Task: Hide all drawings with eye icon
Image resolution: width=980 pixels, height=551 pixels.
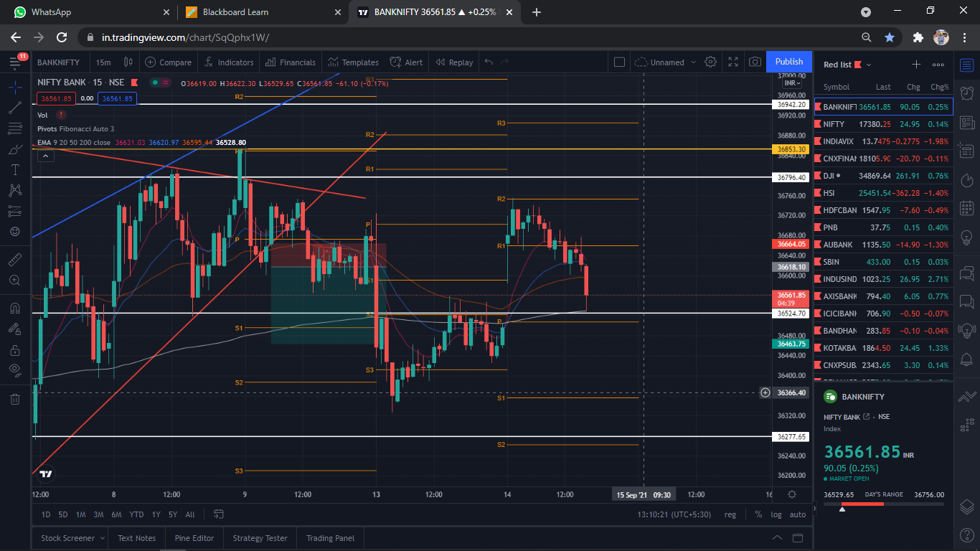Action: [15, 370]
